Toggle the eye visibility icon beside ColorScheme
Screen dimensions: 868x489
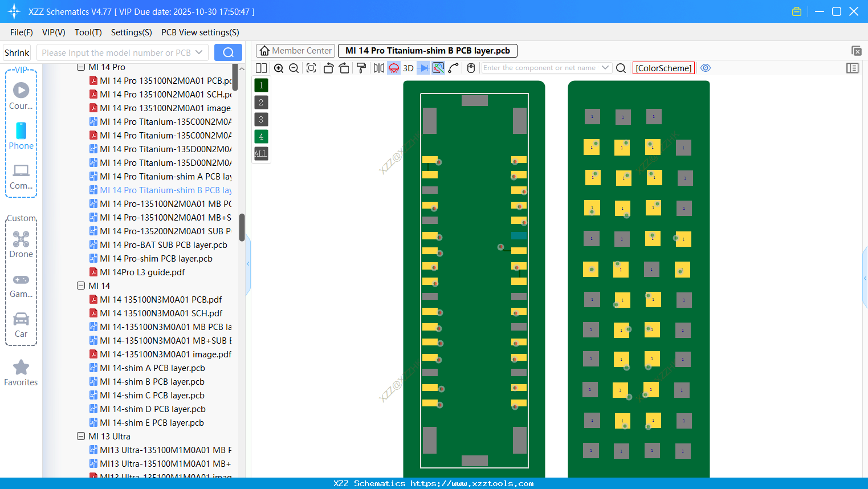pos(706,68)
